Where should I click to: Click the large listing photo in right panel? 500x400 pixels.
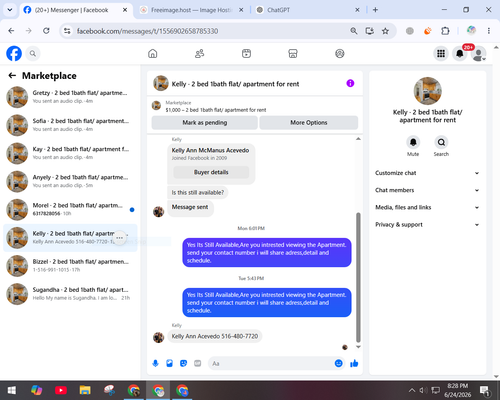point(428,91)
